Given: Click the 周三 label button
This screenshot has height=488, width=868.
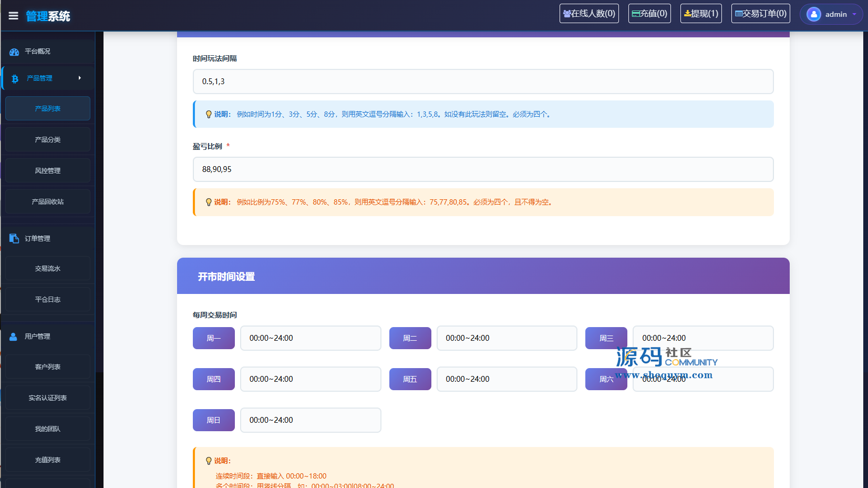Looking at the screenshot, I should click(x=606, y=338).
